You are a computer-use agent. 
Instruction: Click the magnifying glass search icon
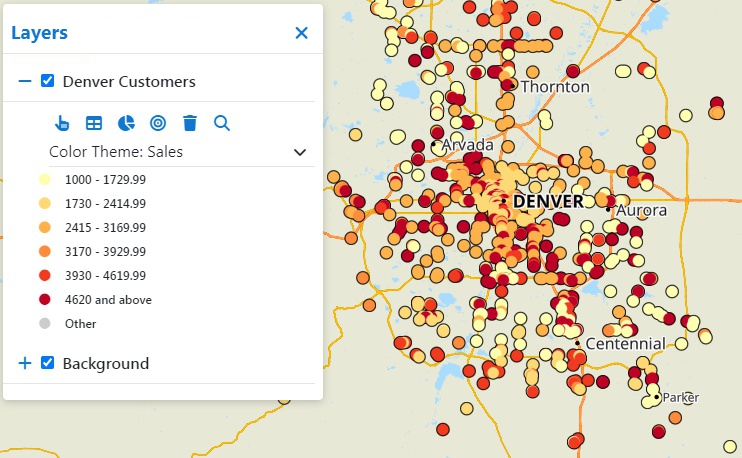point(222,123)
